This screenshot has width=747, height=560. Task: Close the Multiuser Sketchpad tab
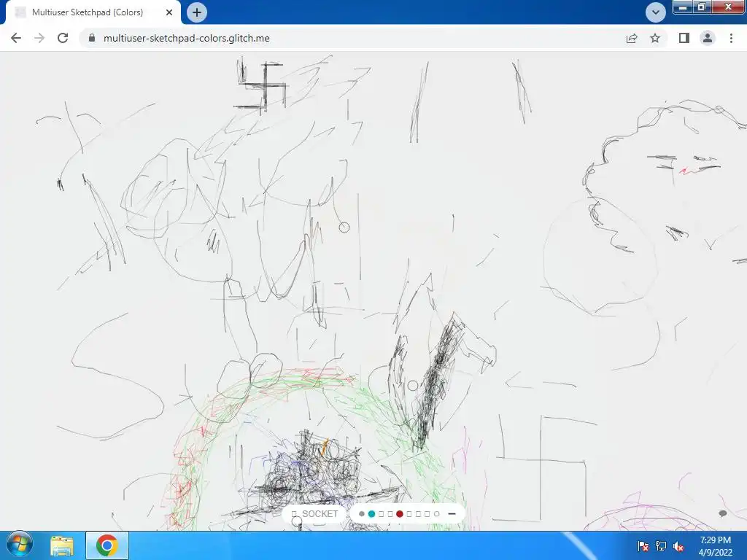pos(169,12)
